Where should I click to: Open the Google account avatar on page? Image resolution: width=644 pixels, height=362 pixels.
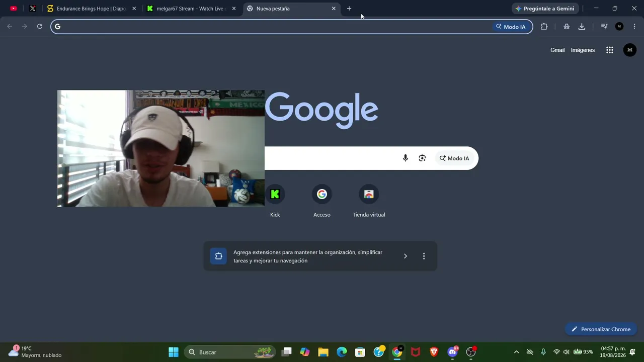pyautogui.click(x=630, y=50)
